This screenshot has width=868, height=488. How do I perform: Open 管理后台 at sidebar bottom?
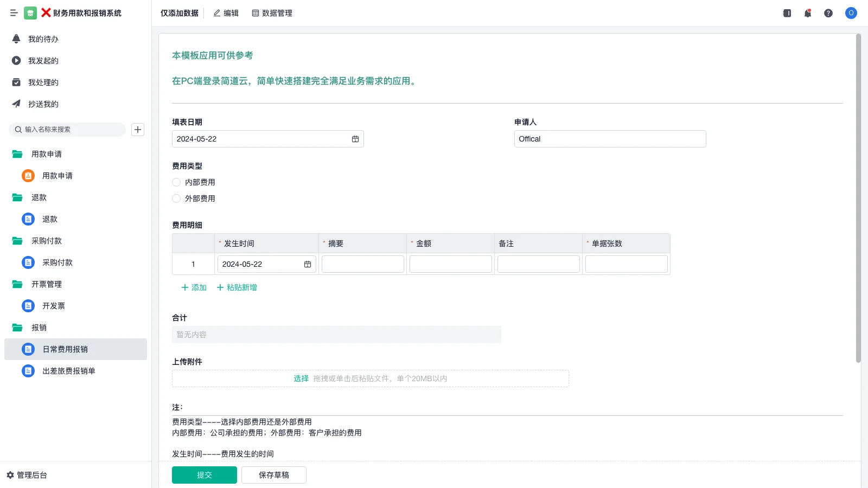tap(27, 475)
